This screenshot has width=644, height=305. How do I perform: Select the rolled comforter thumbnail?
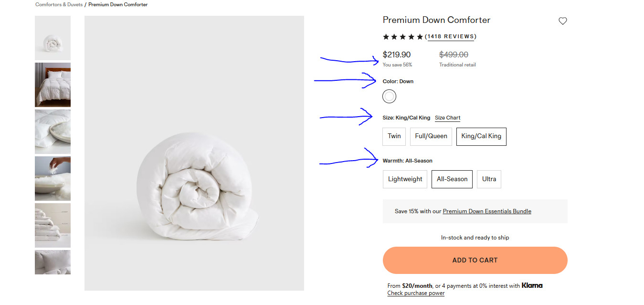coord(53,38)
